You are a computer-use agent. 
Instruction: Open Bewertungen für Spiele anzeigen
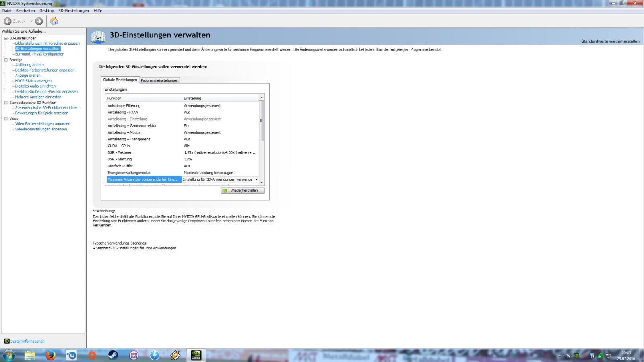(42, 113)
